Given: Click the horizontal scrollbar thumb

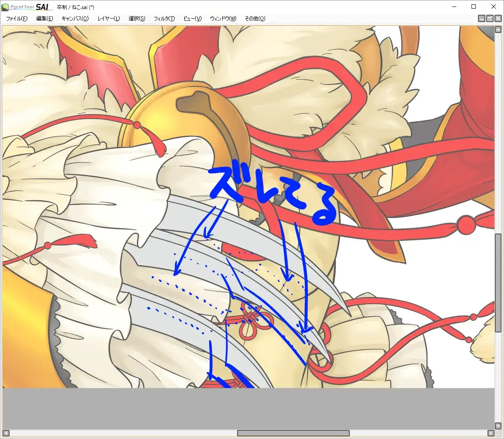Looking at the screenshot, I should point(293,433).
